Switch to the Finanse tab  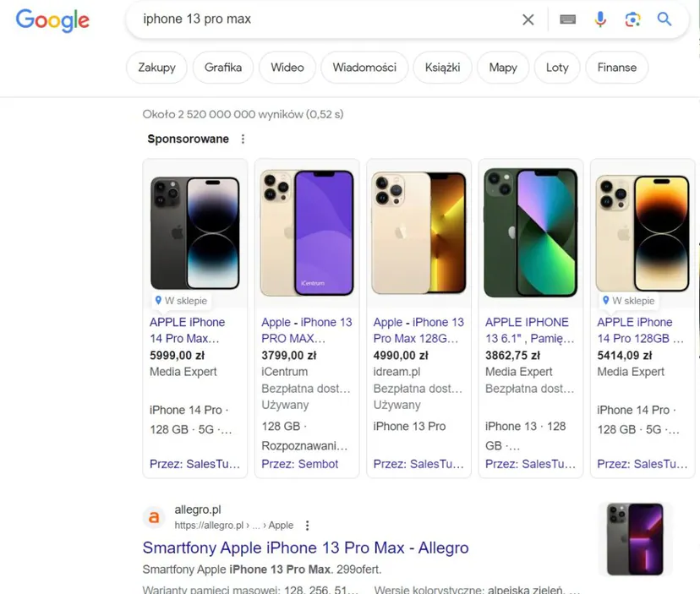coord(617,68)
